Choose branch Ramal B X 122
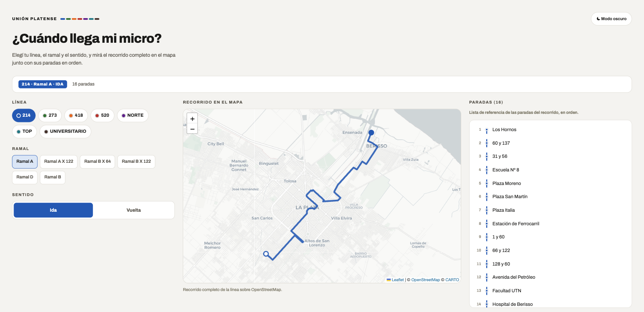The width and height of the screenshot is (644, 312). pos(136,162)
